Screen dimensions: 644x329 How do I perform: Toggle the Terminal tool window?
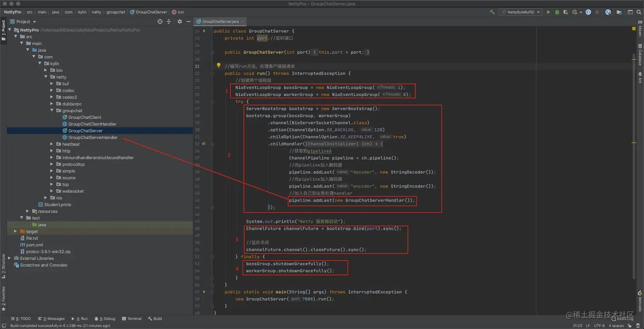coord(132,319)
